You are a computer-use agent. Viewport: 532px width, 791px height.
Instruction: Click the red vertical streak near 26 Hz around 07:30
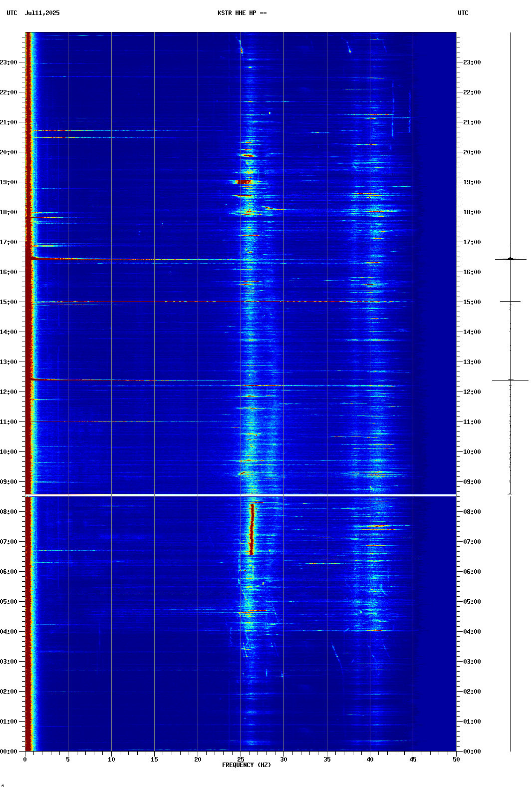tap(252, 529)
